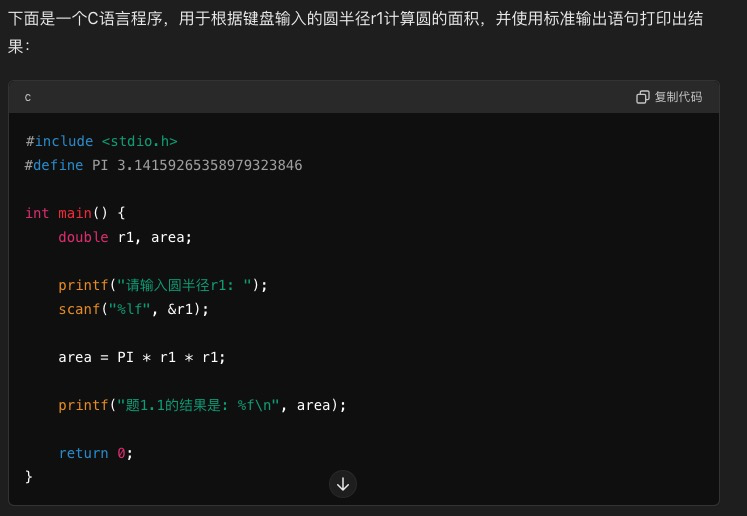Click the 'double' keyword in the declaration
747x516 pixels.
coord(83,237)
